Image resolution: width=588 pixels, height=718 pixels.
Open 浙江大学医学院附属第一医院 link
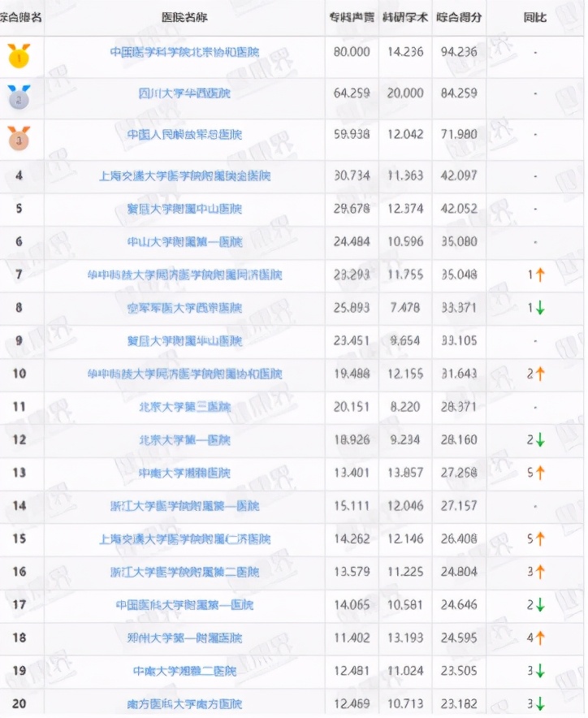[x=184, y=506]
